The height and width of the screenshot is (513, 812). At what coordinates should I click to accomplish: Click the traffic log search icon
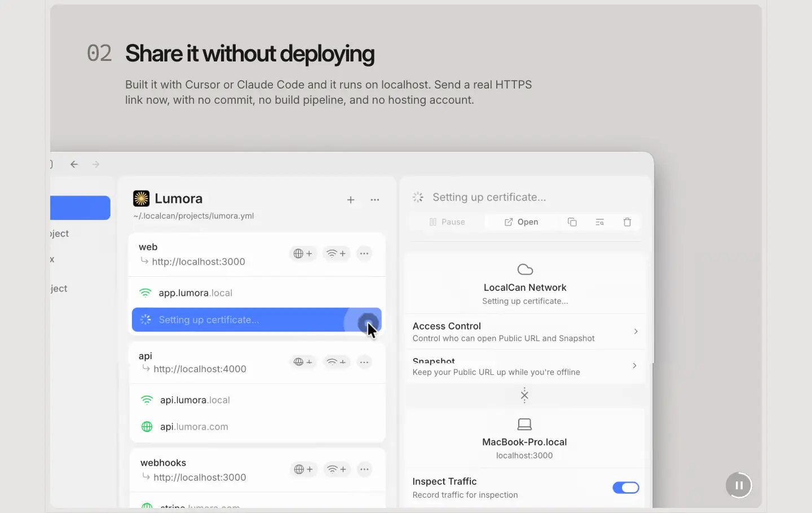[x=599, y=222]
